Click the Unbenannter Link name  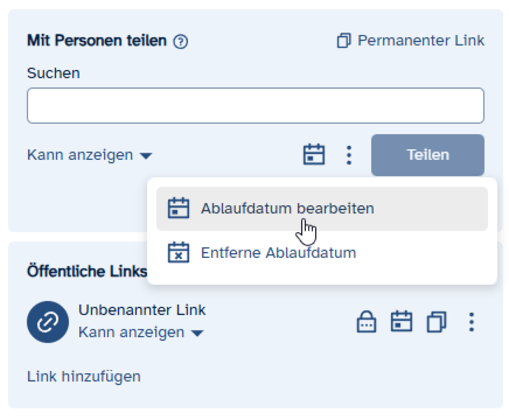point(142,310)
